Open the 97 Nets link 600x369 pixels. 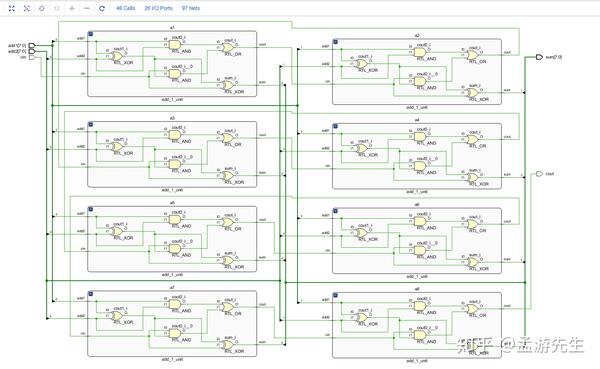click(x=191, y=8)
